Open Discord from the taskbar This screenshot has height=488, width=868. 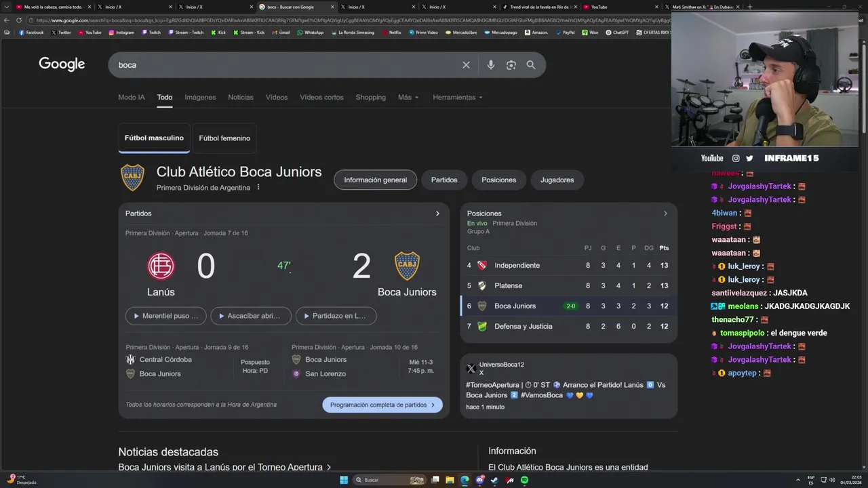[x=479, y=480]
